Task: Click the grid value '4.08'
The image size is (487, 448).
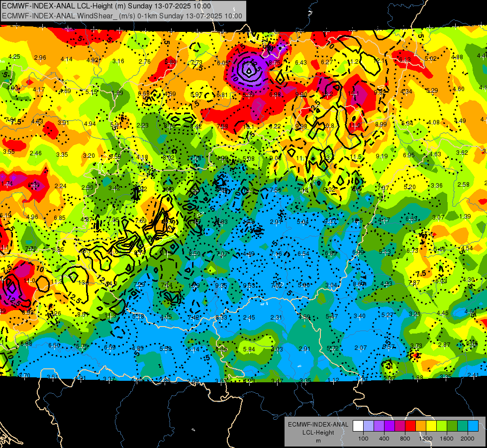Action: 434,122
